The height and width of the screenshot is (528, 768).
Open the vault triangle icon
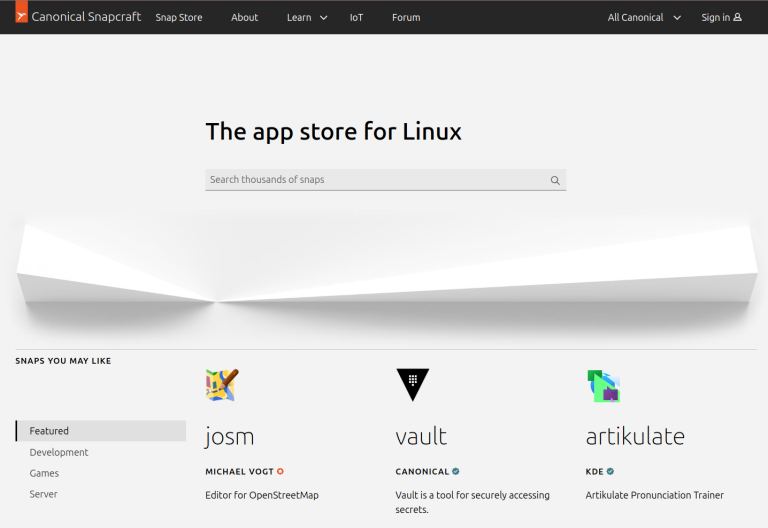point(412,385)
